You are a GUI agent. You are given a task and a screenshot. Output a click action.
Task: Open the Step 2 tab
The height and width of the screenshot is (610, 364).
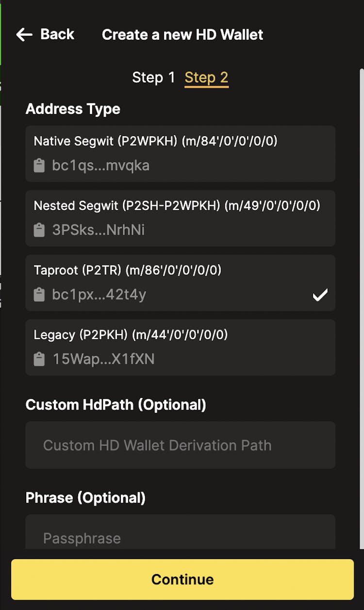[206, 78]
